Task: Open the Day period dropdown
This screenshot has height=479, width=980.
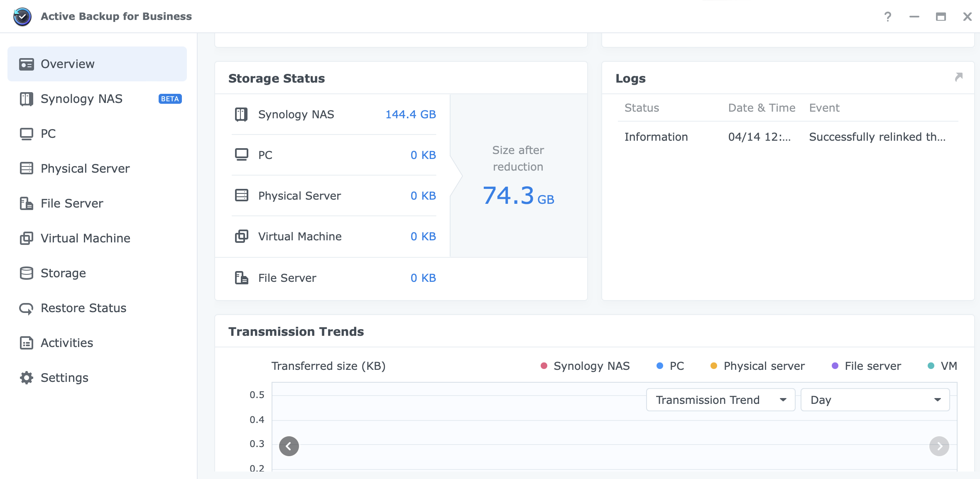Action: pyautogui.click(x=875, y=400)
